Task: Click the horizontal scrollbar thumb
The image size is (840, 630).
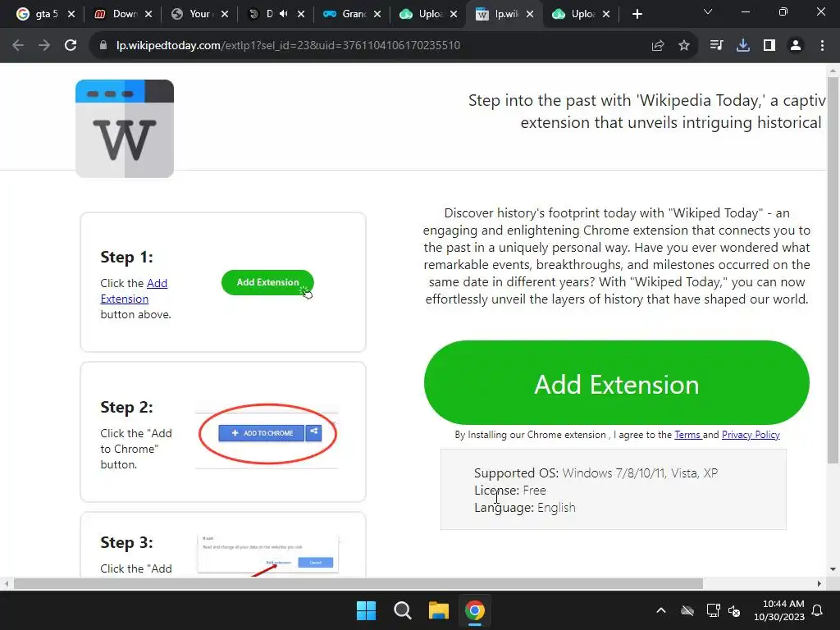Action: 358,583
